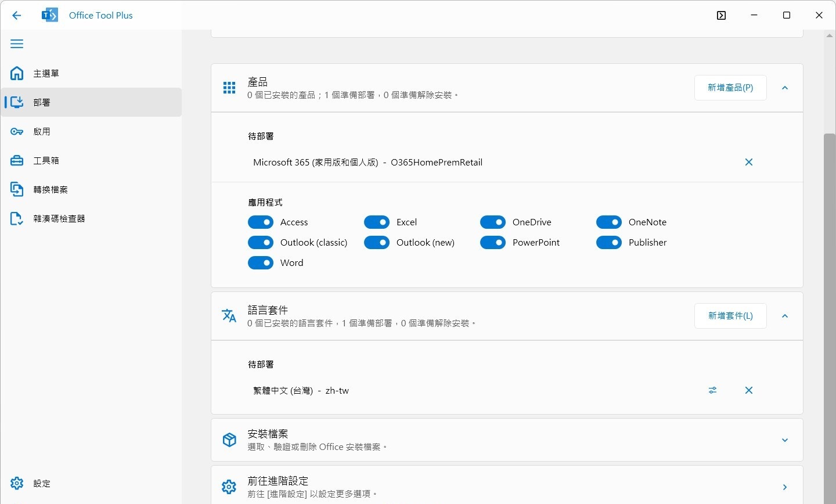Image resolution: width=836 pixels, height=504 pixels.
Task: Click the back arrow icon
Action: [x=16, y=16]
